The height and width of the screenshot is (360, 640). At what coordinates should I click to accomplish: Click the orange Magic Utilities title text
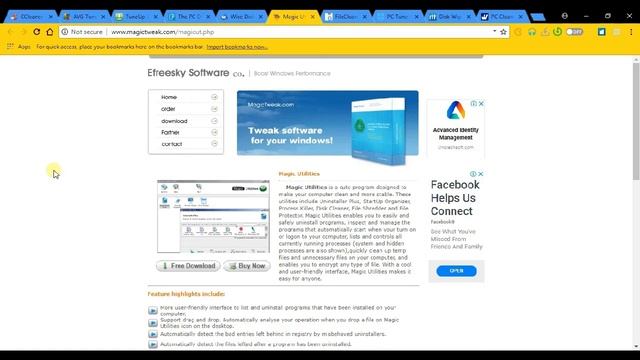click(x=299, y=174)
